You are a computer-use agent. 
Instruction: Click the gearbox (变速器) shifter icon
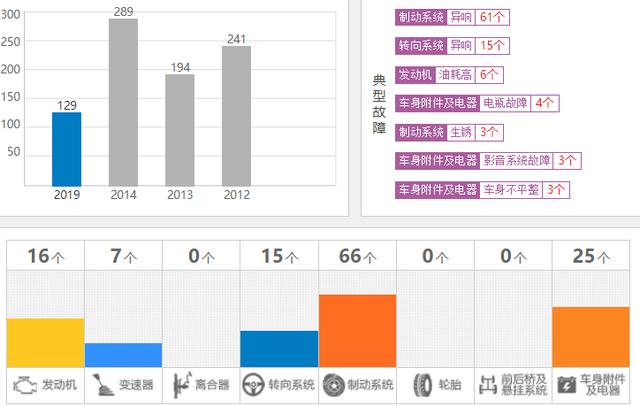(103, 385)
